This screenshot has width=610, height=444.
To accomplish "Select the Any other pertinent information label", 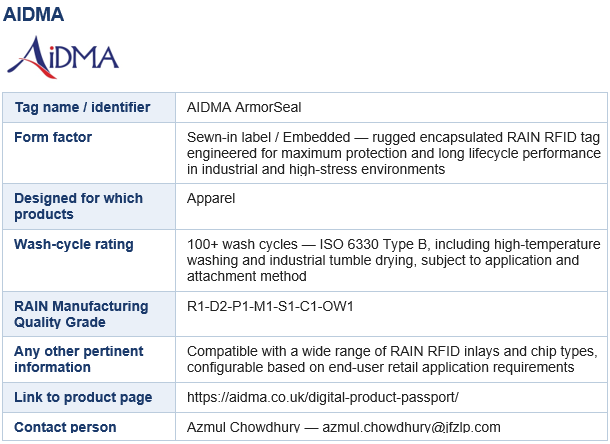I will 79,359.
